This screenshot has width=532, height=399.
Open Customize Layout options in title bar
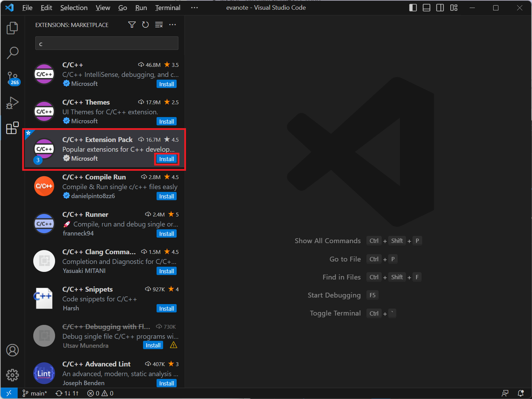(454, 8)
